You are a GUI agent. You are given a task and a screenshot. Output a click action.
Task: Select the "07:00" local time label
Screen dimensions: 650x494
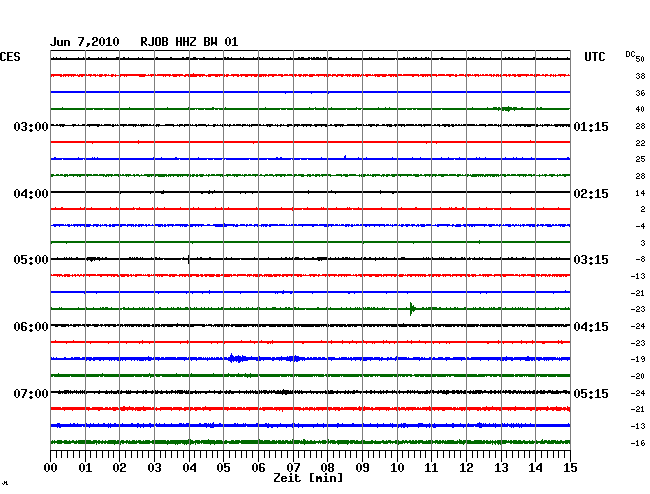[x=31, y=393]
